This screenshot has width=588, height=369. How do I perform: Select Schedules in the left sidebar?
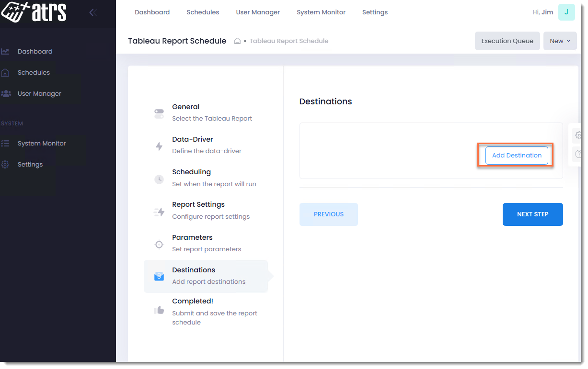click(34, 73)
